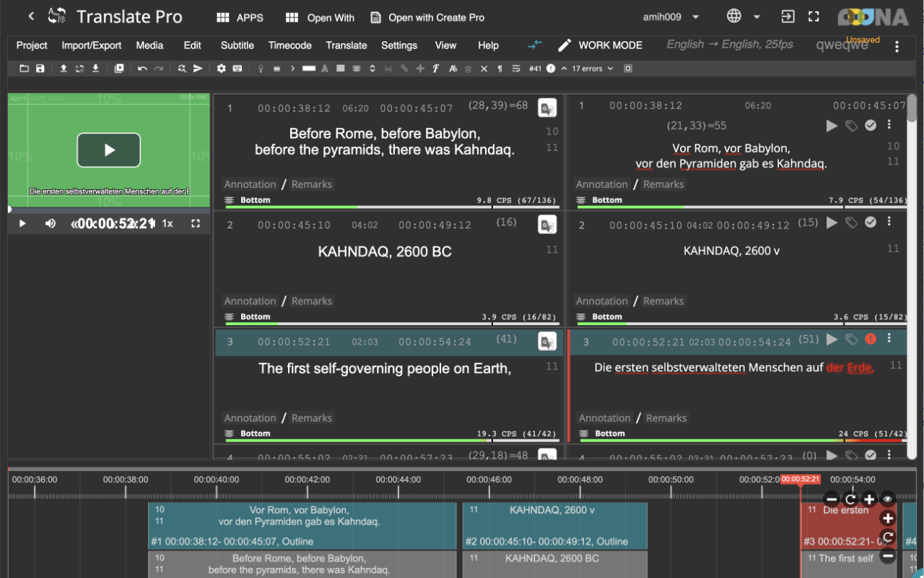
Task: Toggle WORK MODE pencil button
Action: click(600, 46)
